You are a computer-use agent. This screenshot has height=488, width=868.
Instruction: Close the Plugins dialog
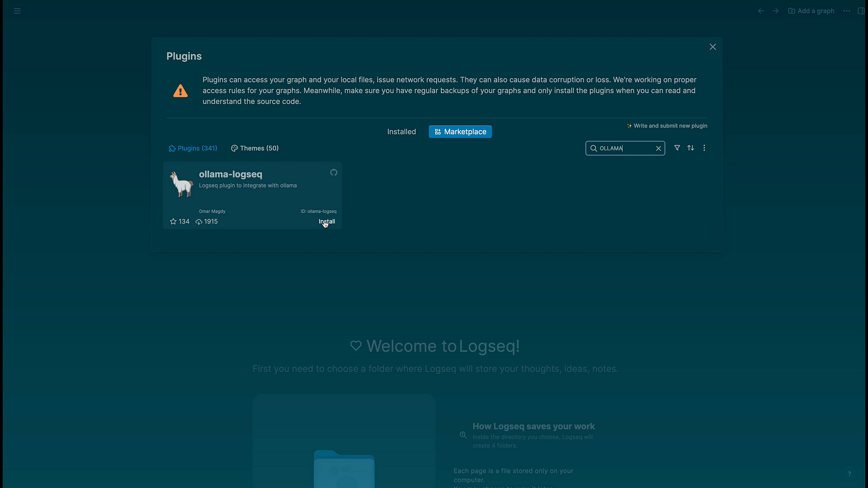713,47
